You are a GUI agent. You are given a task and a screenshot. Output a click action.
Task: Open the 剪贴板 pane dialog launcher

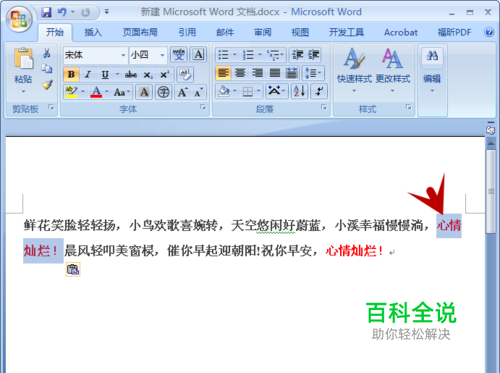click(x=51, y=107)
